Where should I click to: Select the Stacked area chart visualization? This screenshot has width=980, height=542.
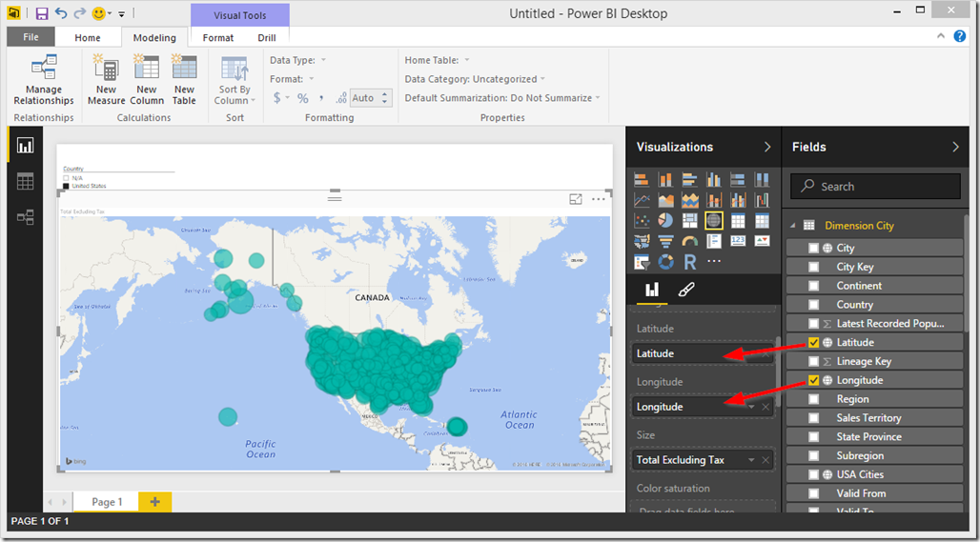[x=689, y=200]
